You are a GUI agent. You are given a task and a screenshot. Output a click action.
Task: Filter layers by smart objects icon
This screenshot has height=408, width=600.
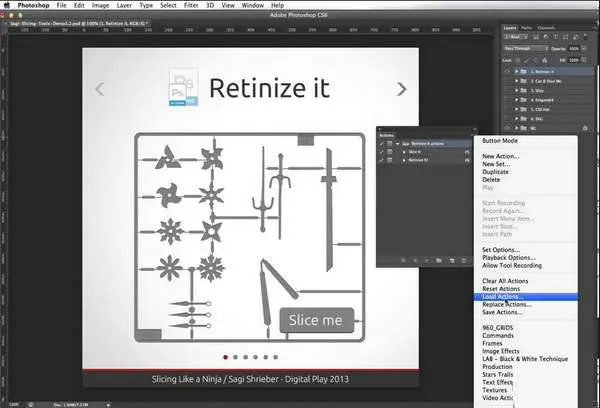575,37
